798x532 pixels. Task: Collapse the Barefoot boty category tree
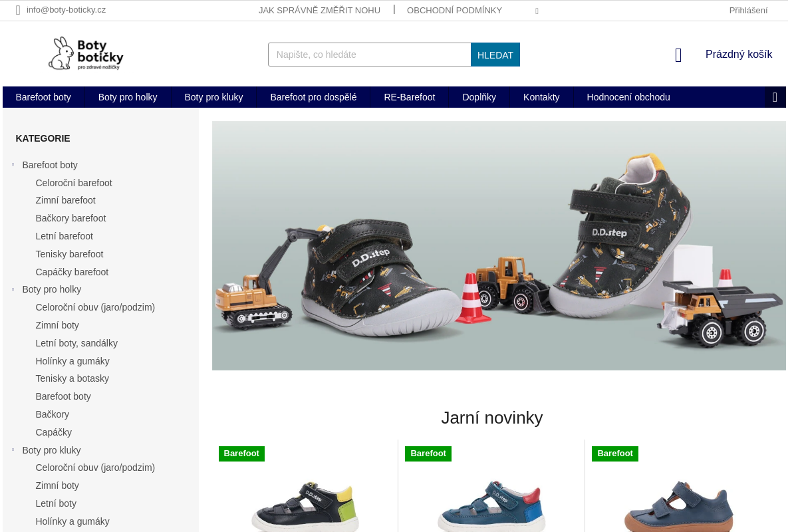pyautogui.click(x=13, y=164)
